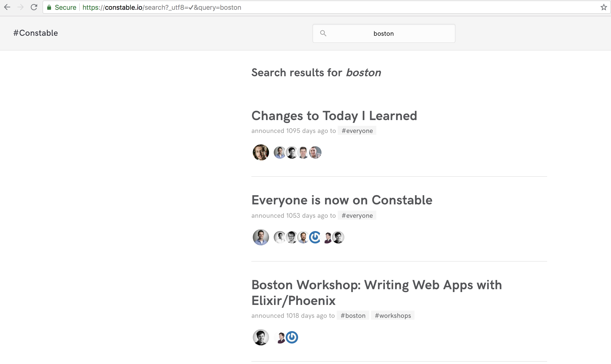611x364 pixels.
Task: Open the Everyone is now on Constable post
Action: coord(342,200)
